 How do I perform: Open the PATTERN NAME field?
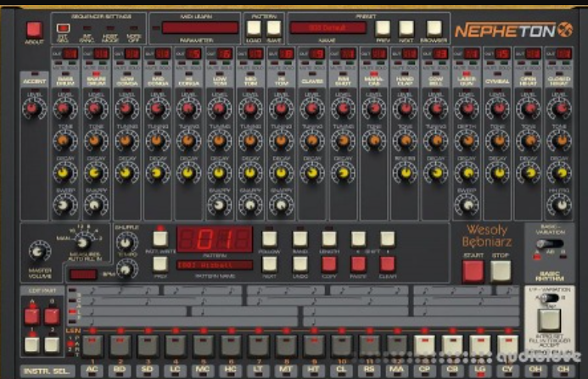pyautogui.click(x=215, y=265)
